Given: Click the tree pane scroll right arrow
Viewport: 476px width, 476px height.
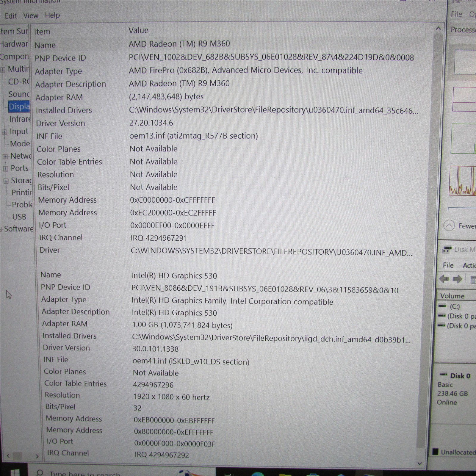Looking at the screenshot, I should (x=37, y=456).
